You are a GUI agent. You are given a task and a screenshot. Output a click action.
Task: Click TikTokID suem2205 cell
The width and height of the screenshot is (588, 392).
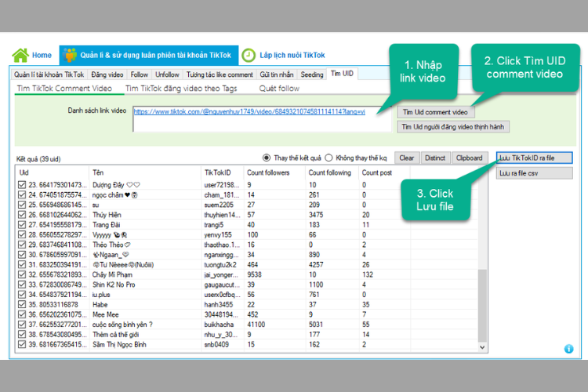[219, 205]
